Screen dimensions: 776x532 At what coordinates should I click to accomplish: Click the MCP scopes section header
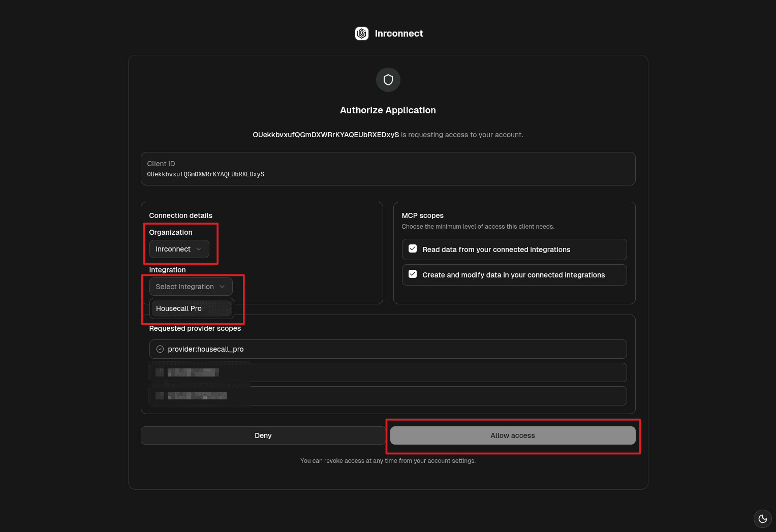422,215
